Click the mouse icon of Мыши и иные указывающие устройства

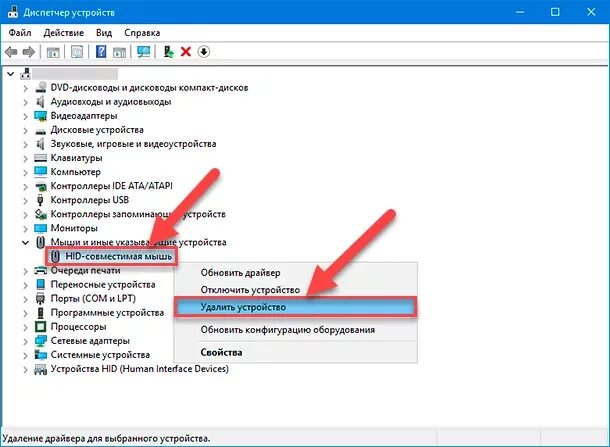(x=40, y=242)
